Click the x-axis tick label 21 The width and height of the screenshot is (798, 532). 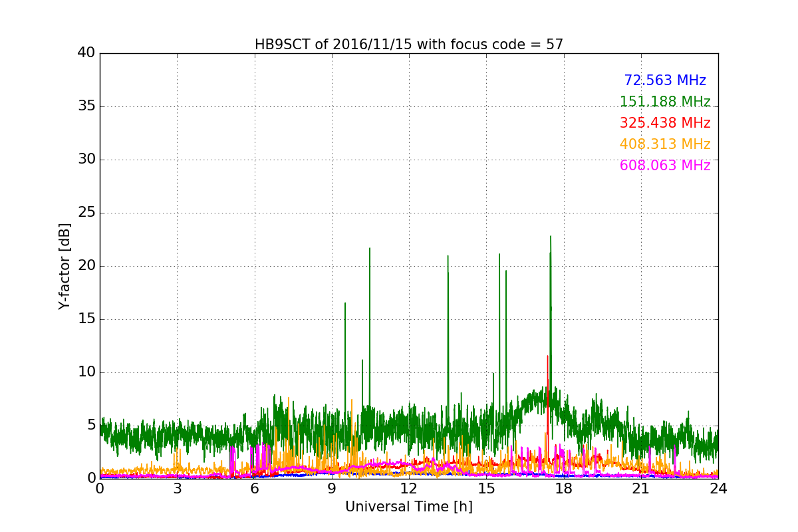[641, 488]
